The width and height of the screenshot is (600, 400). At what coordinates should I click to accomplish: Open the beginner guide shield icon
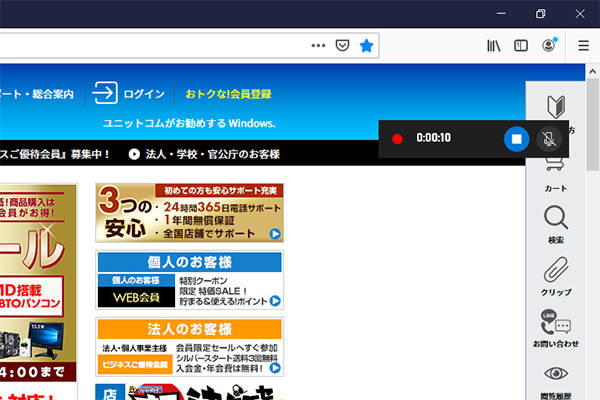(556, 107)
